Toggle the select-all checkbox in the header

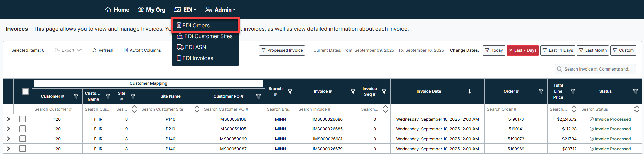point(25,91)
